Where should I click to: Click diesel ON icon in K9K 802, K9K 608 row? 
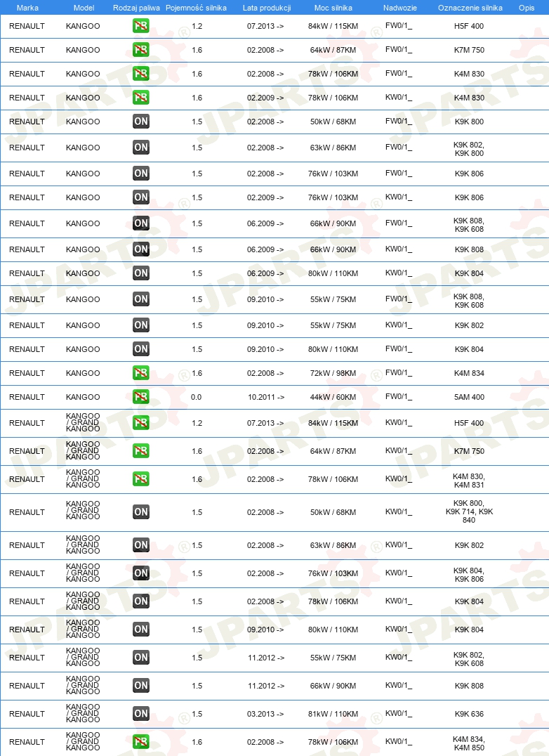click(141, 657)
